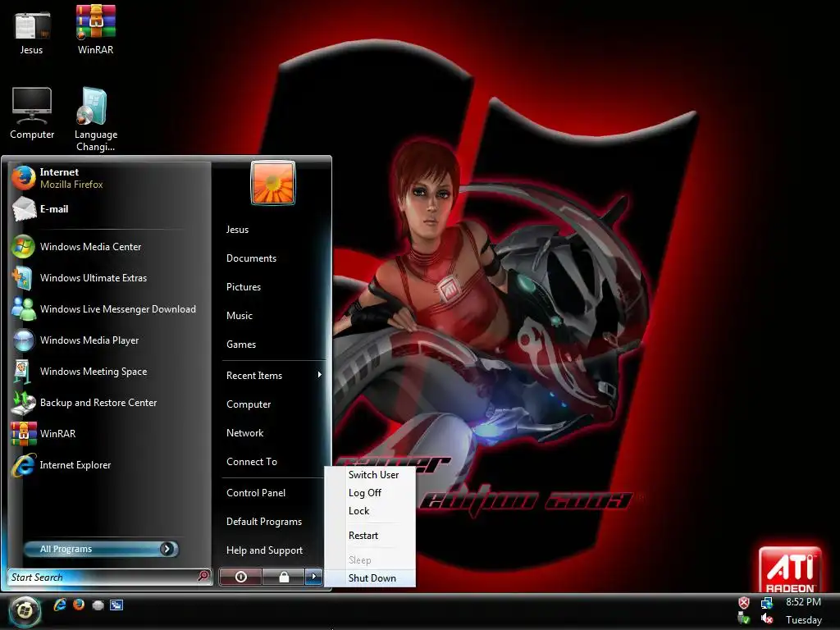Screen dimensions: 840x630
Task: Open Computer from Start menu right pane
Action: [x=249, y=404]
